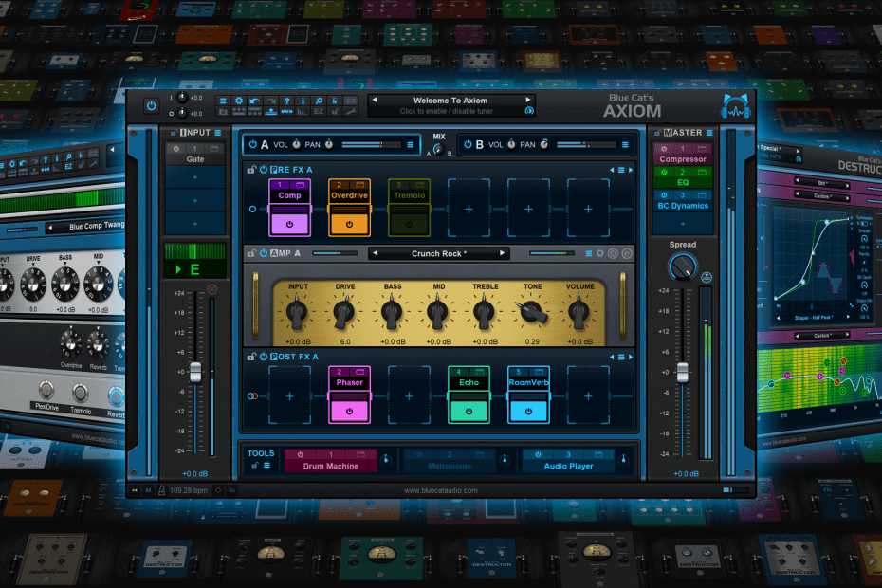This screenshot has width=882, height=588.
Task: Click the lock icon next to PRE FX A
Action: tap(251, 170)
